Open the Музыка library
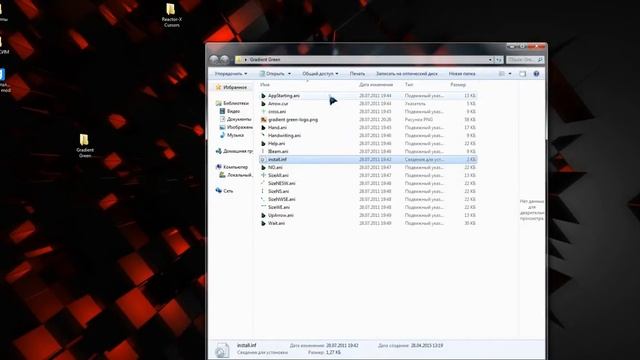This screenshot has width=640, height=360. (232, 135)
